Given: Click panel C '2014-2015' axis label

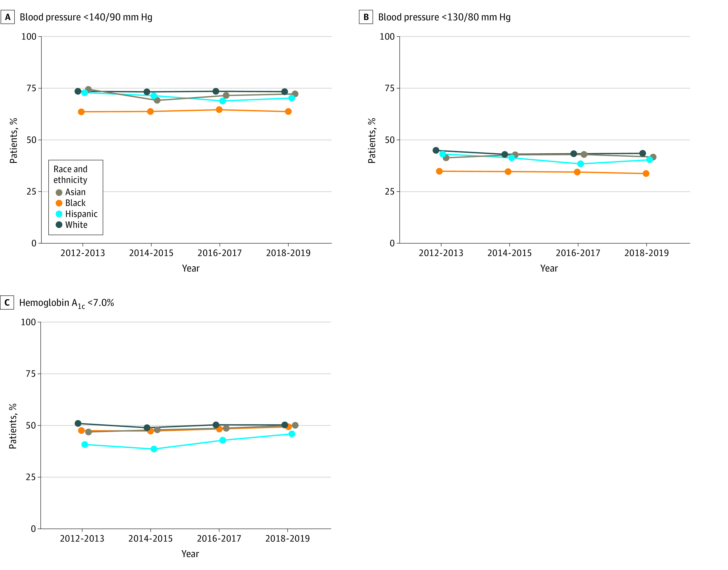Looking at the screenshot, I should click(150, 539).
